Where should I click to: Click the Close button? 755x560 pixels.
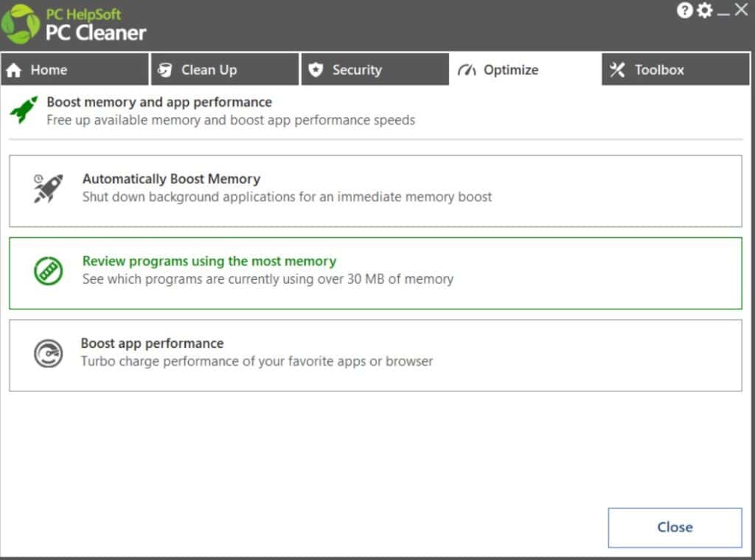(675, 528)
